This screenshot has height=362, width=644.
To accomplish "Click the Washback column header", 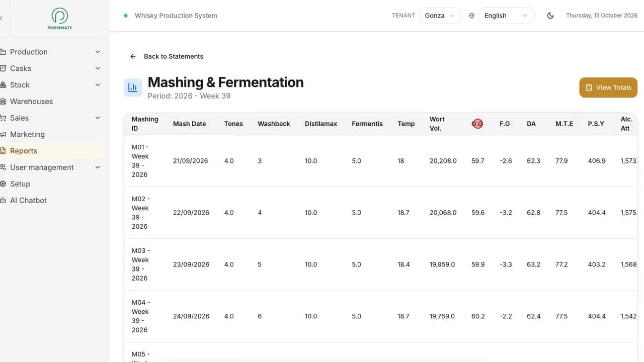I will click(x=274, y=124).
